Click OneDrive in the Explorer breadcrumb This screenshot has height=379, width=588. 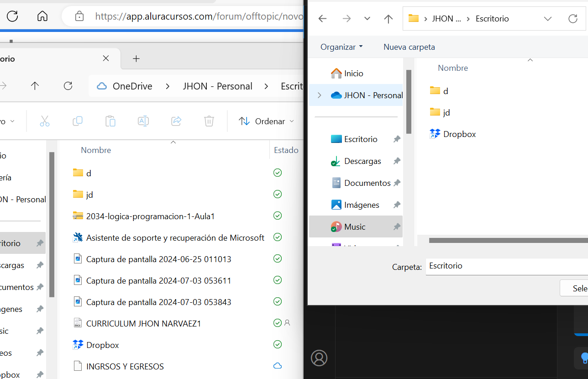pos(132,86)
